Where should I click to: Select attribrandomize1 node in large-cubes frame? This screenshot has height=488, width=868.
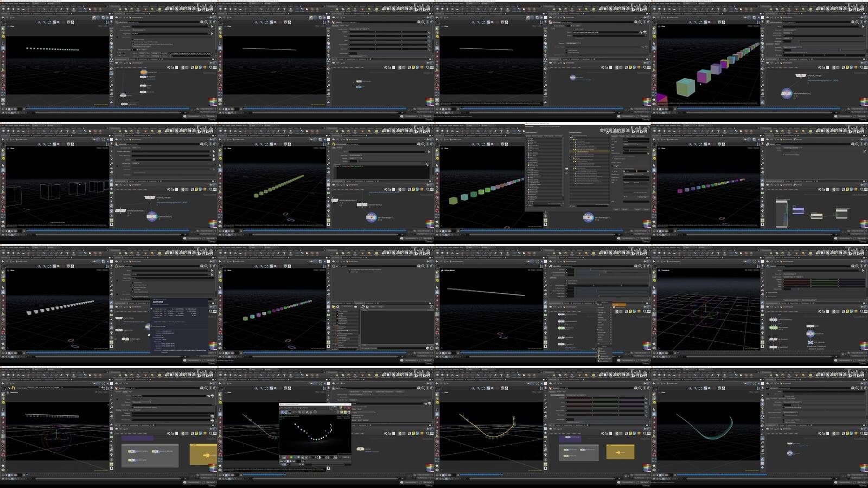[x=787, y=94]
